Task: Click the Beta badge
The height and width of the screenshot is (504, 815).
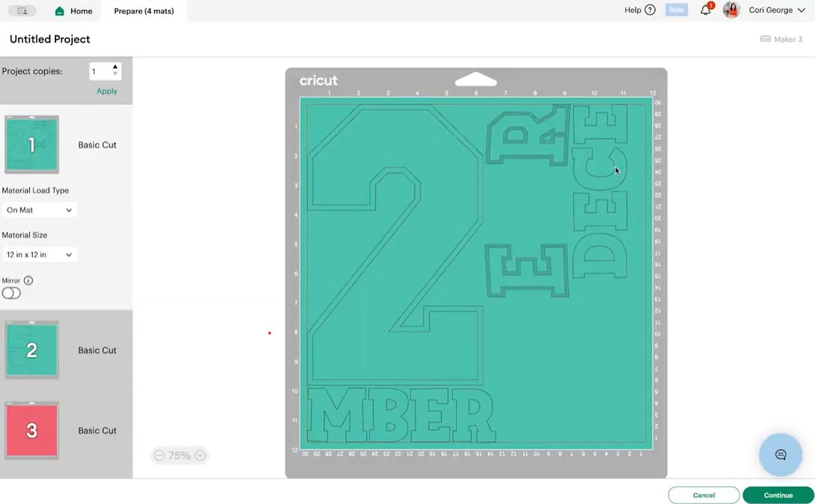Action: pos(676,10)
